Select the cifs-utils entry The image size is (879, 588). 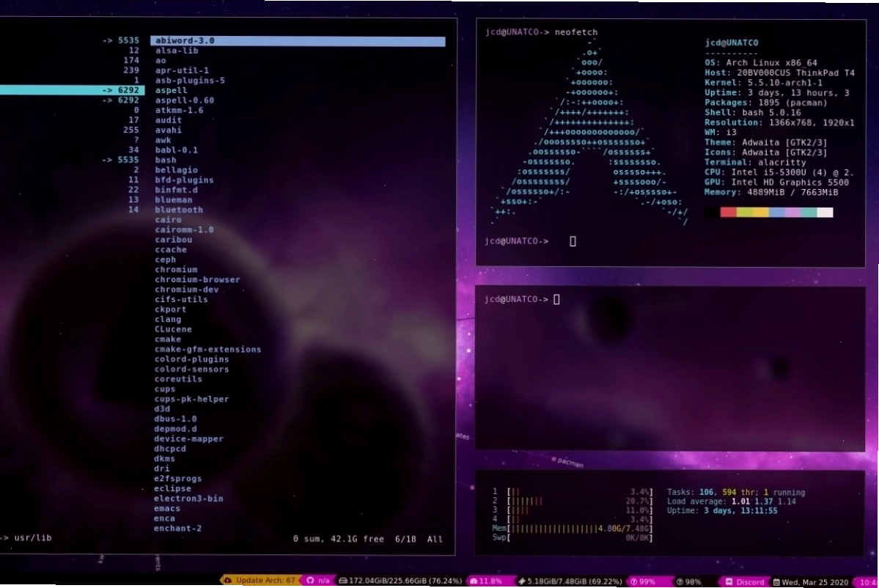point(182,299)
